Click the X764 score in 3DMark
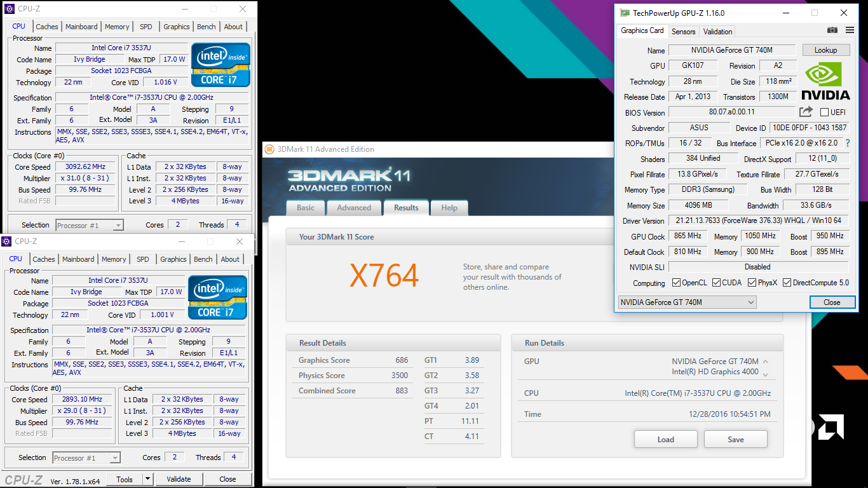868x488 pixels. pyautogui.click(x=384, y=276)
